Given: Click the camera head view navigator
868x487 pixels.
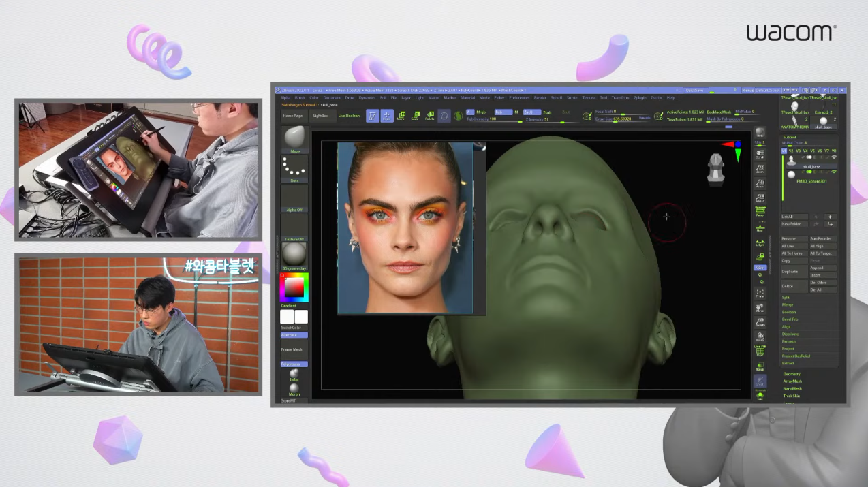Looking at the screenshot, I should pos(715,169).
